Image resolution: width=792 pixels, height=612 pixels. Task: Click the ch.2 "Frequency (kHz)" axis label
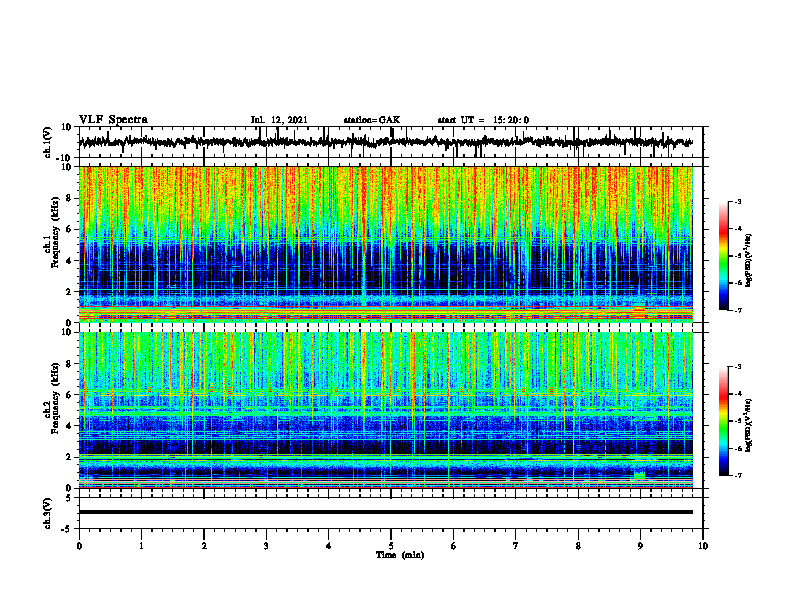pos(55,398)
